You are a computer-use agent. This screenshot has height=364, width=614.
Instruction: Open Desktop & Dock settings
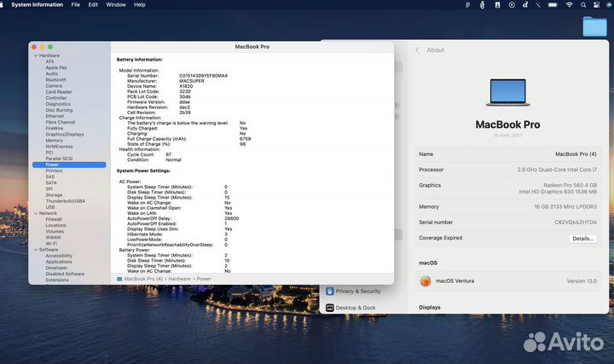pyautogui.click(x=356, y=308)
